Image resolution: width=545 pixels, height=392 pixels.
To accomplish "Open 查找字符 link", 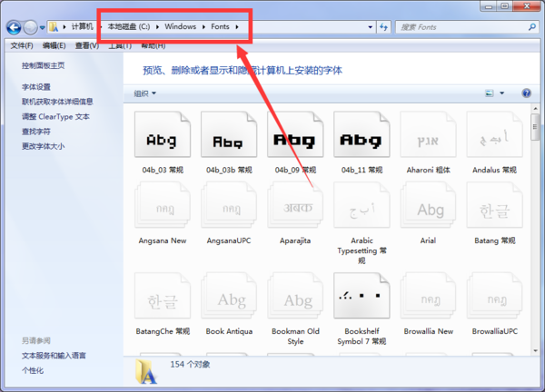I will point(36,132).
